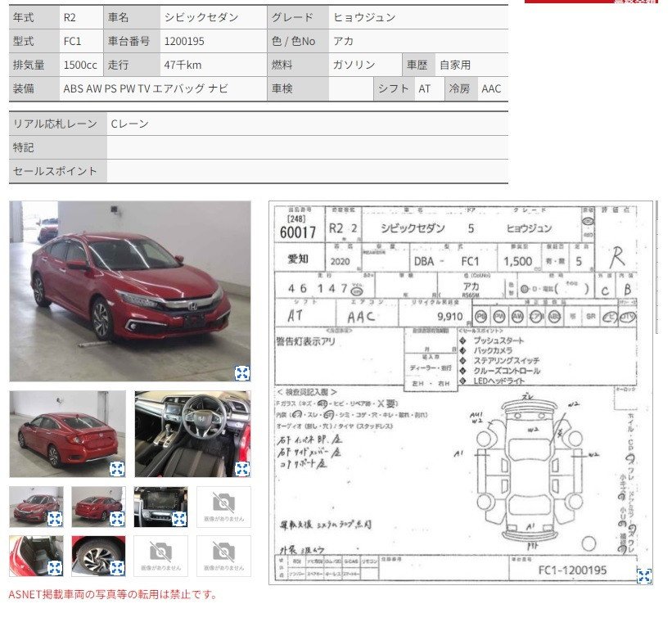The image size is (672, 631).
Task: Select the 車検 label cell
Action: (x=298, y=88)
